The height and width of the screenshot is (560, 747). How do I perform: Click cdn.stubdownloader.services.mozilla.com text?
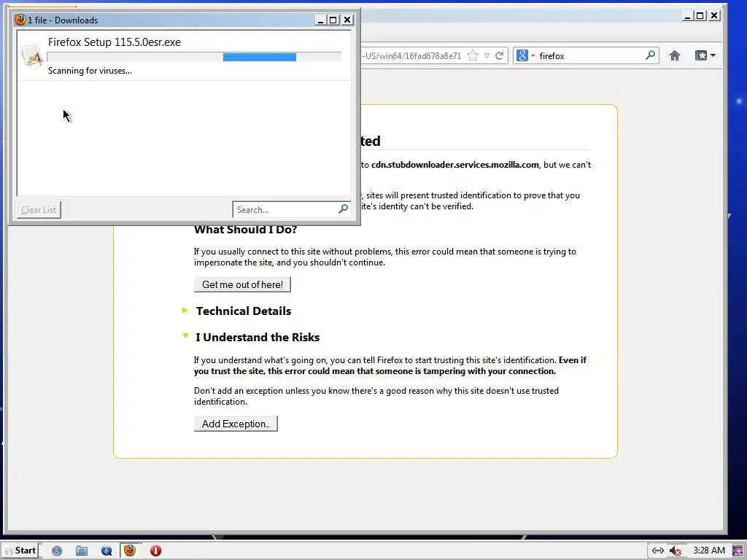click(x=455, y=165)
